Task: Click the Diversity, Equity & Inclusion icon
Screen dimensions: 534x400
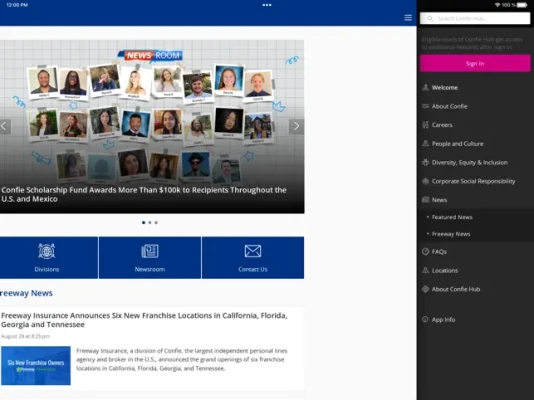Action: 425,162
